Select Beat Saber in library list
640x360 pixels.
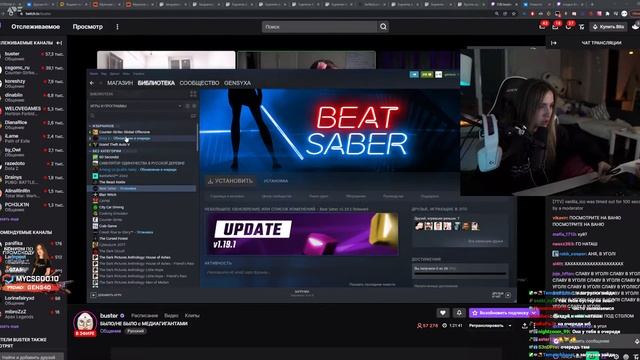pos(142,189)
